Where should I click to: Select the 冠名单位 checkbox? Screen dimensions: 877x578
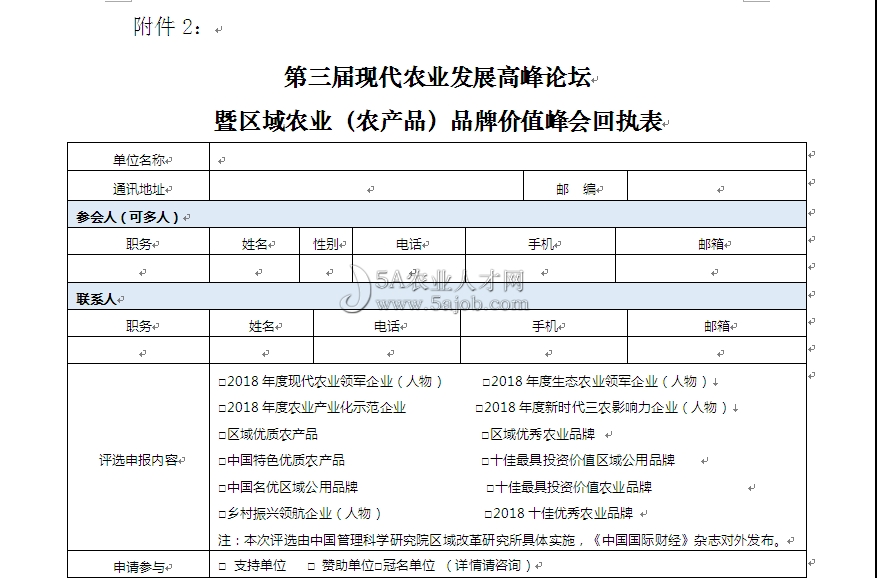click(379, 566)
